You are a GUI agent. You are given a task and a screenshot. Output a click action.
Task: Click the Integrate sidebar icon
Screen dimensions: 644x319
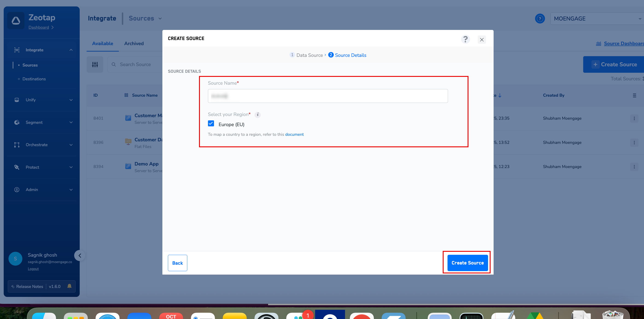point(17,50)
